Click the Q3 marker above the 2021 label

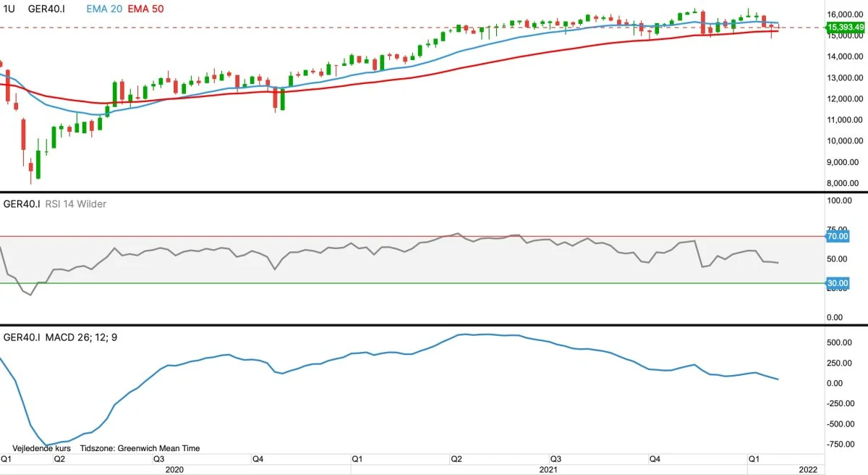coord(556,459)
